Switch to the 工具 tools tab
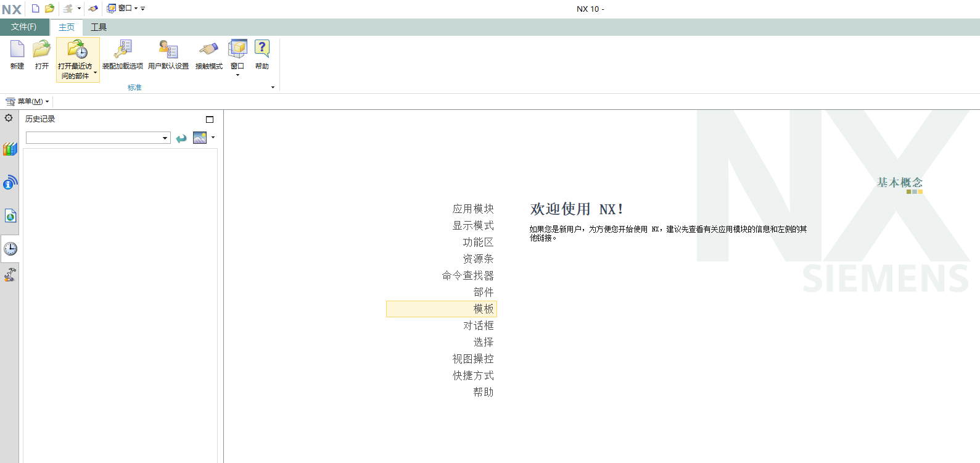980x463 pixels. tap(99, 27)
